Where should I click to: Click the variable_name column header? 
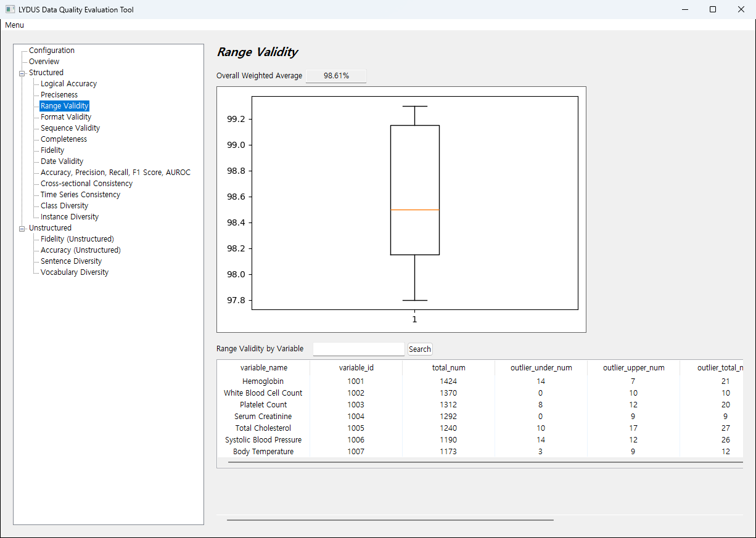(x=264, y=368)
